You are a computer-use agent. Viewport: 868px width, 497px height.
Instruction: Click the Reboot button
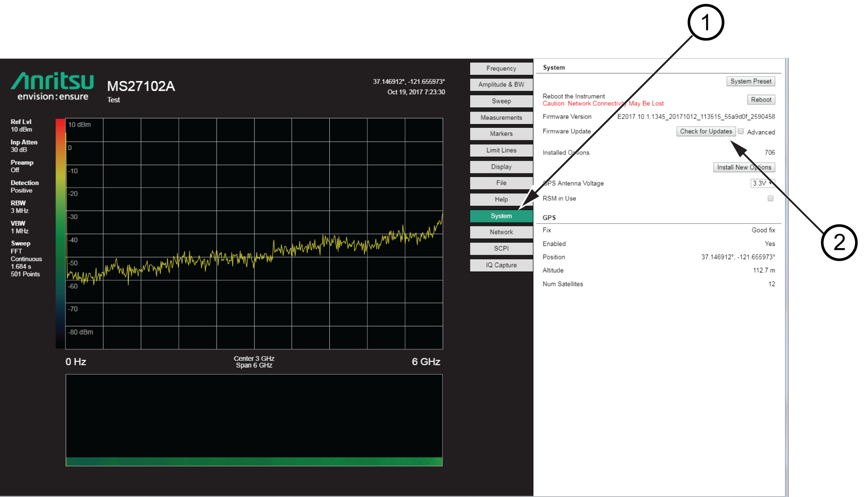(x=761, y=100)
